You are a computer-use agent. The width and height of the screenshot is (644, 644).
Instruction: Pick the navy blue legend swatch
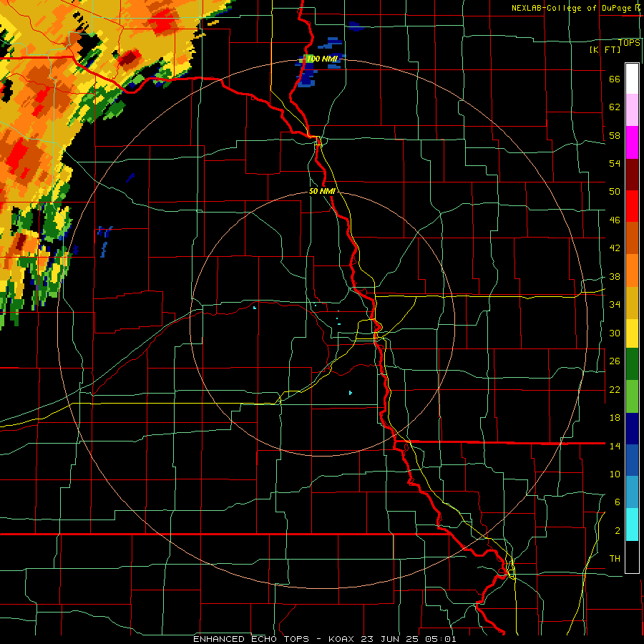[x=632, y=429]
